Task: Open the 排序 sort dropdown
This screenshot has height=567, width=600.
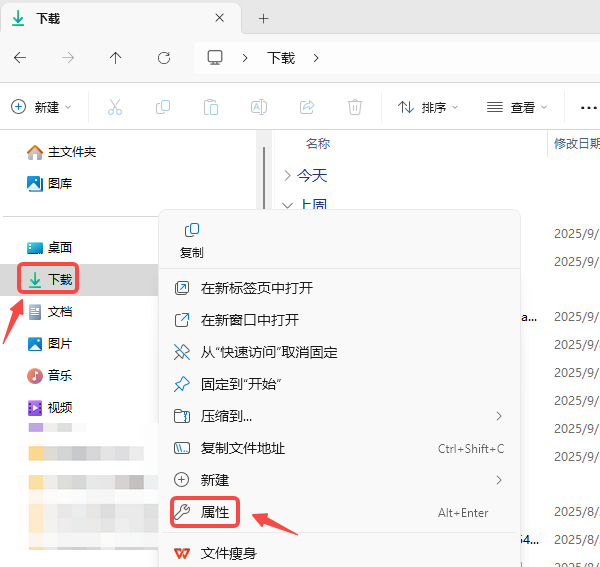Action: [428, 107]
